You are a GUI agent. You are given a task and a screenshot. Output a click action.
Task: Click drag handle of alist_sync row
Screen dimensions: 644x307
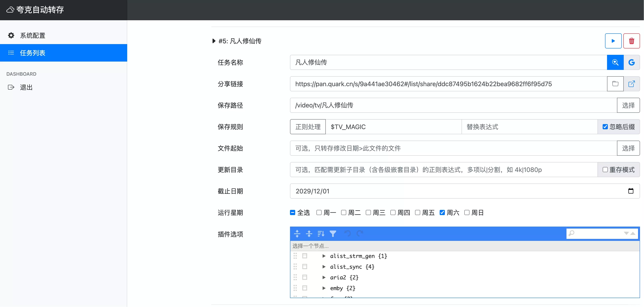[295, 266]
